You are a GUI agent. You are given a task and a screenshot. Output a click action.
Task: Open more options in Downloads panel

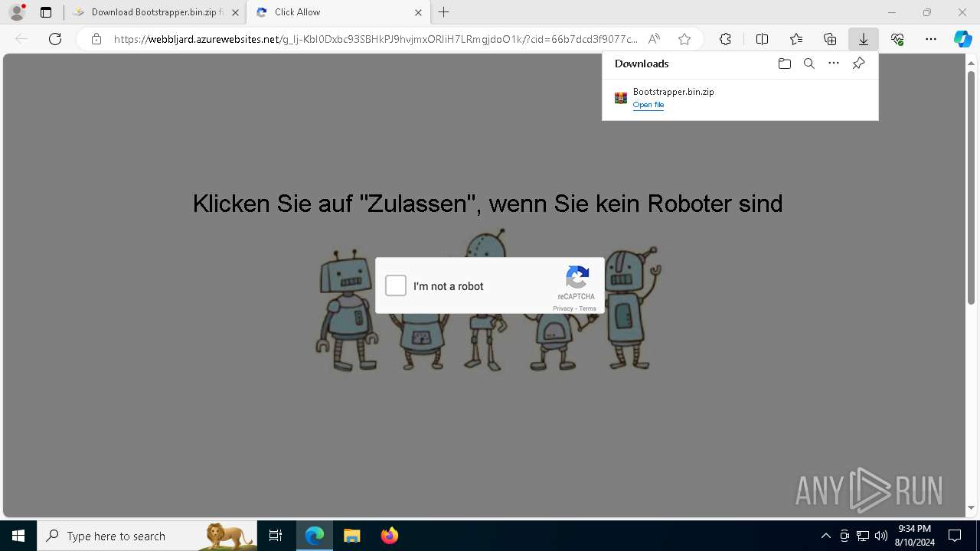(x=834, y=64)
